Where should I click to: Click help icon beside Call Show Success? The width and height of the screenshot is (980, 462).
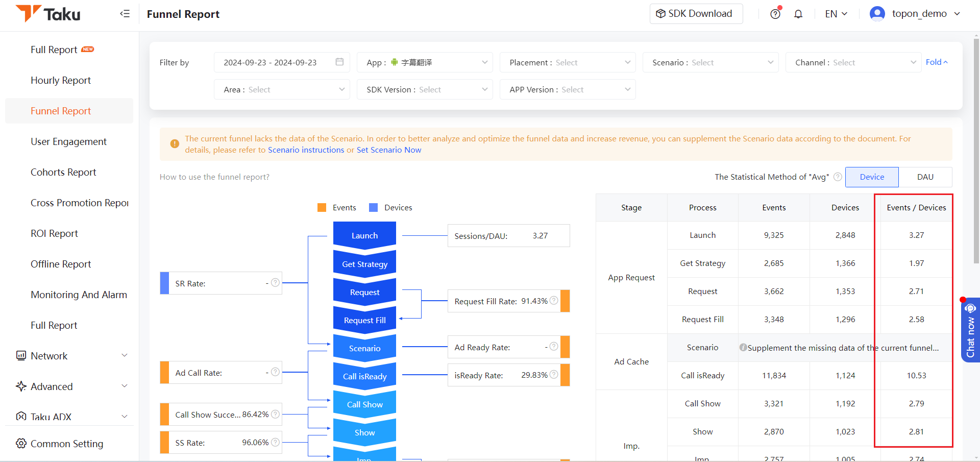[x=275, y=414]
